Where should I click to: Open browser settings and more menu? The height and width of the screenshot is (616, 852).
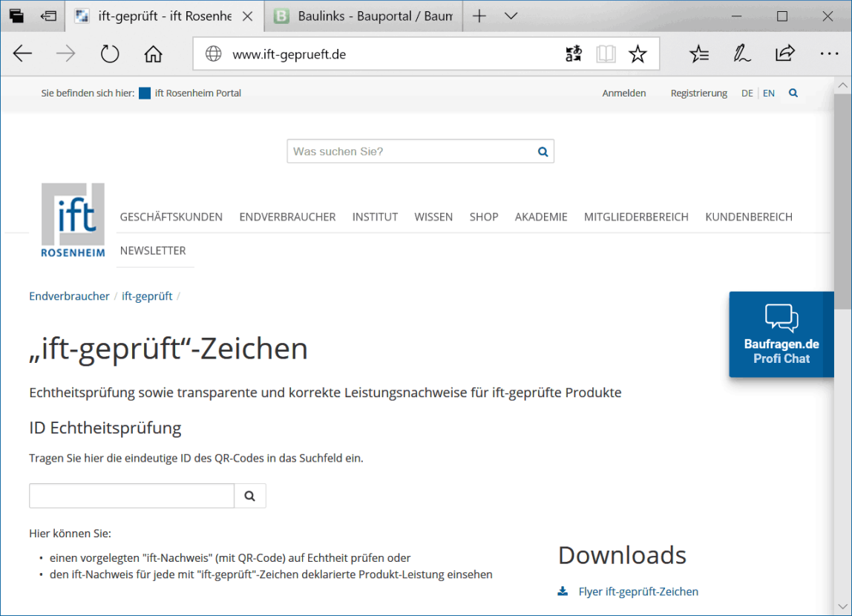coord(829,53)
